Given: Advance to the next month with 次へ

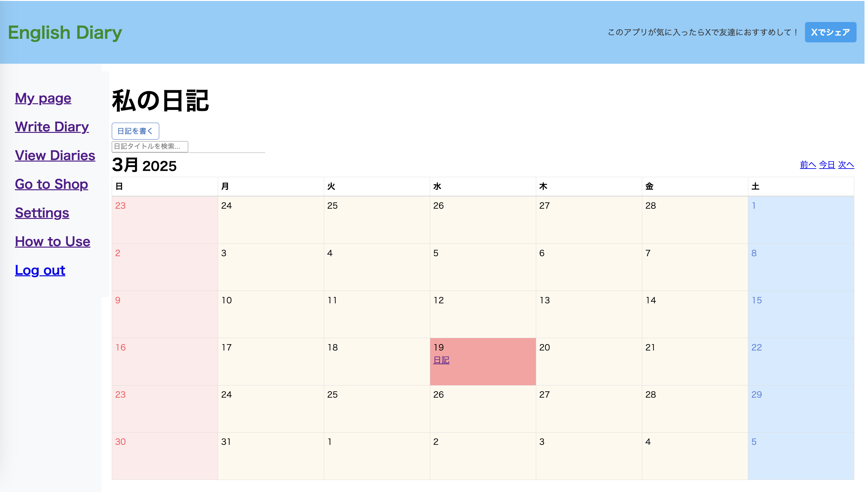Looking at the screenshot, I should click(846, 165).
